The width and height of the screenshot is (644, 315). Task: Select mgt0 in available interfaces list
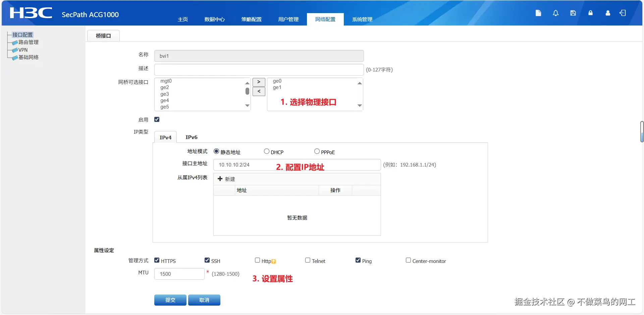point(166,81)
